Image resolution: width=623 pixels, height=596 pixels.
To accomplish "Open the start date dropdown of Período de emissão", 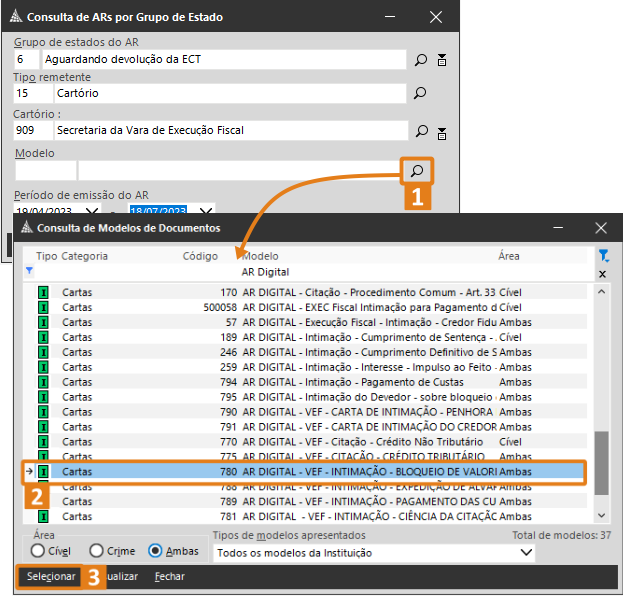I will [93, 211].
